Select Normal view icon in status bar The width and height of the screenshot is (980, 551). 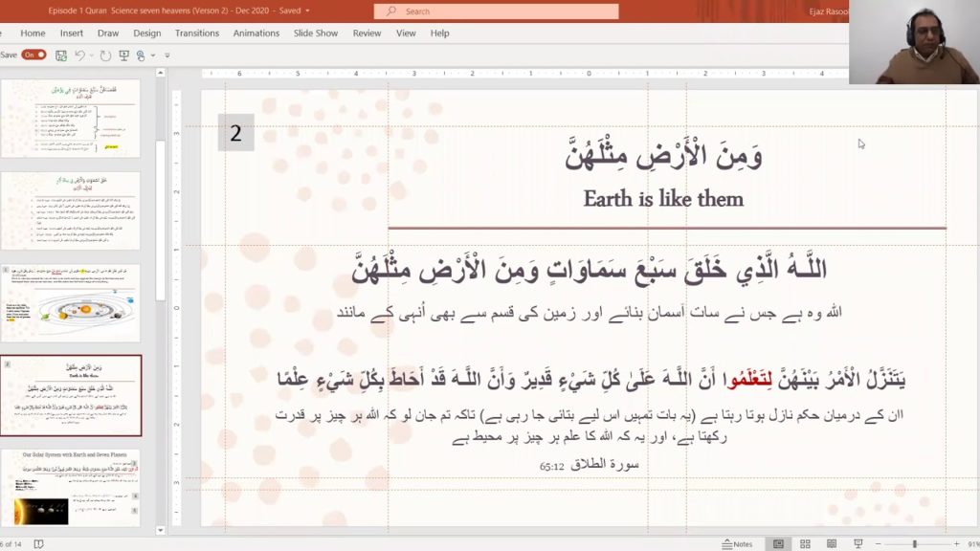[x=778, y=544]
